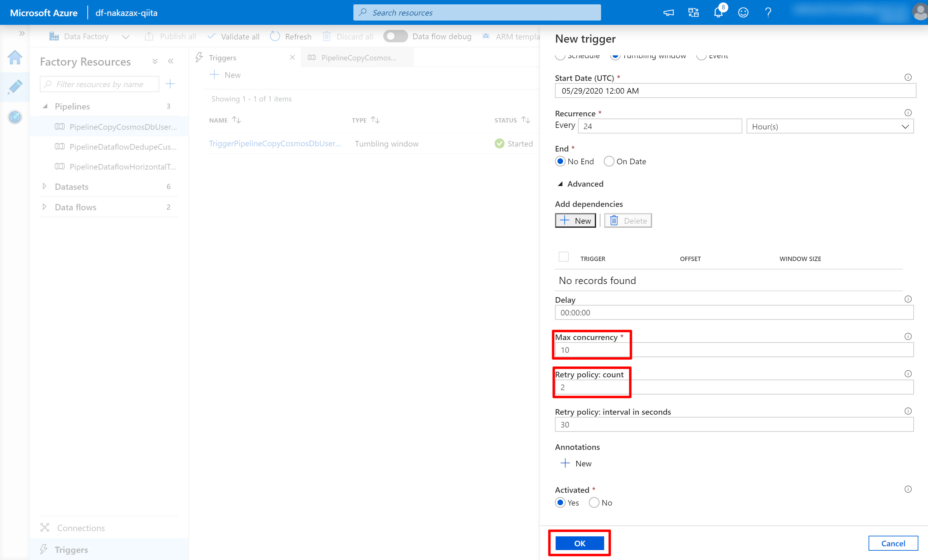Image resolution: width=928 pixels, height=560 pixels.
Task: Show info for Retry policy count
Action: 908,374
